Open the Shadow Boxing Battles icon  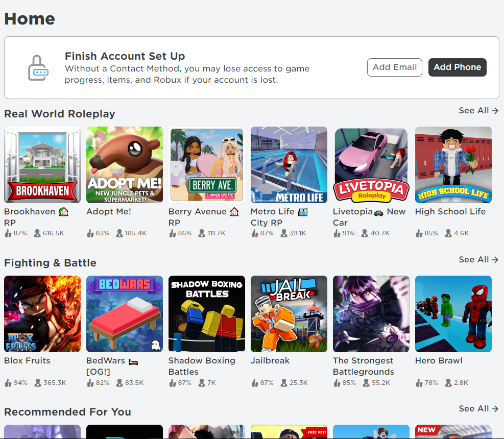click(x=207, y=314)
